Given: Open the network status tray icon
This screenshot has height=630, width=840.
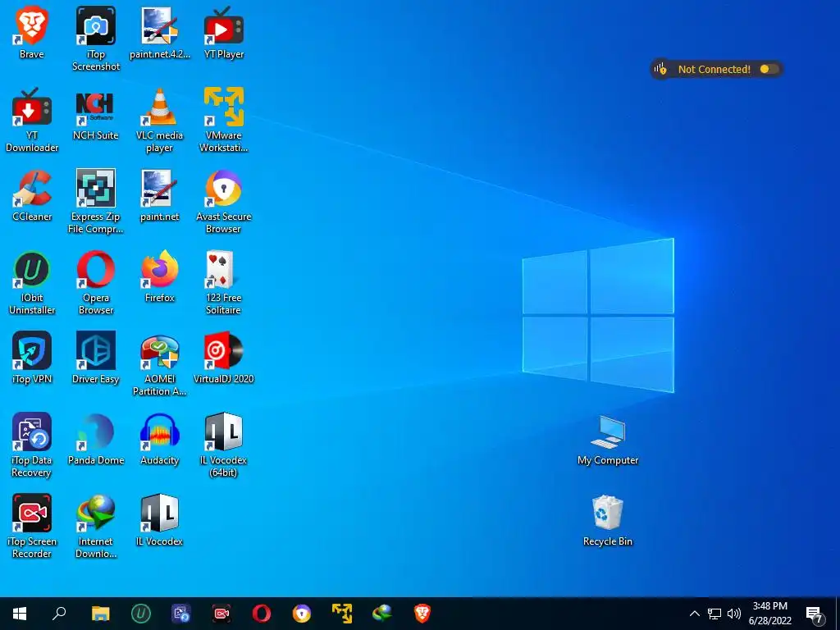Looking at the screenshot, I should [714, 614].
